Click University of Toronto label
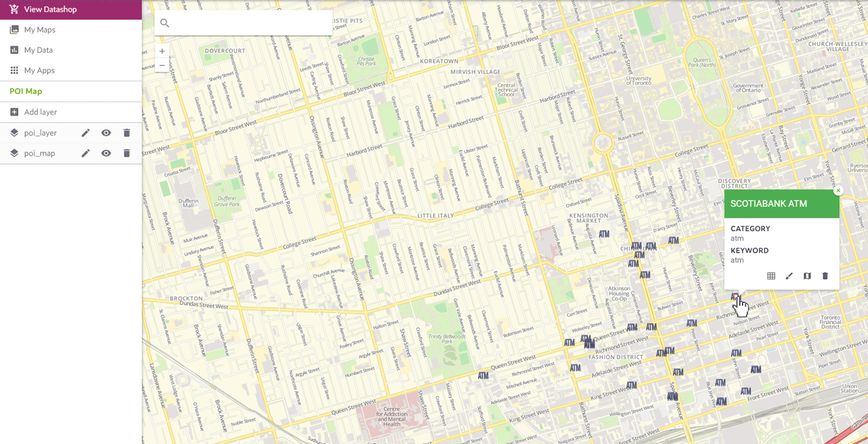This screenshot has height=444, width=868. pos(639,82)
